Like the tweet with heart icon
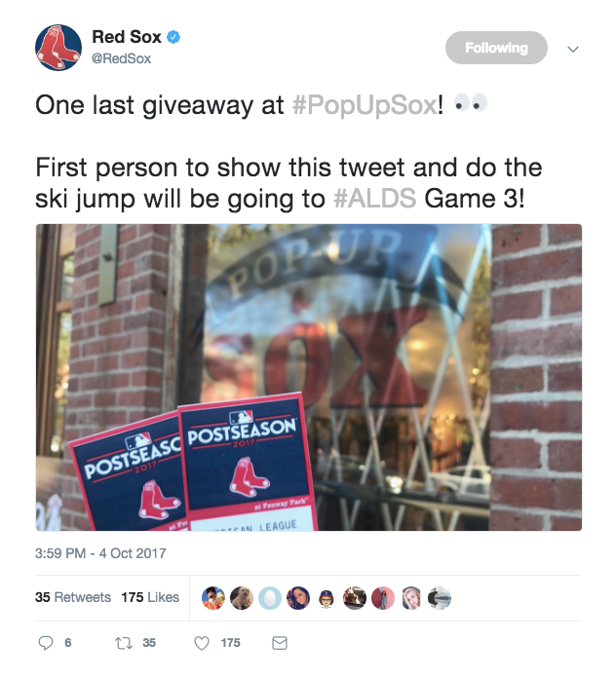 [x=202, y=643]
